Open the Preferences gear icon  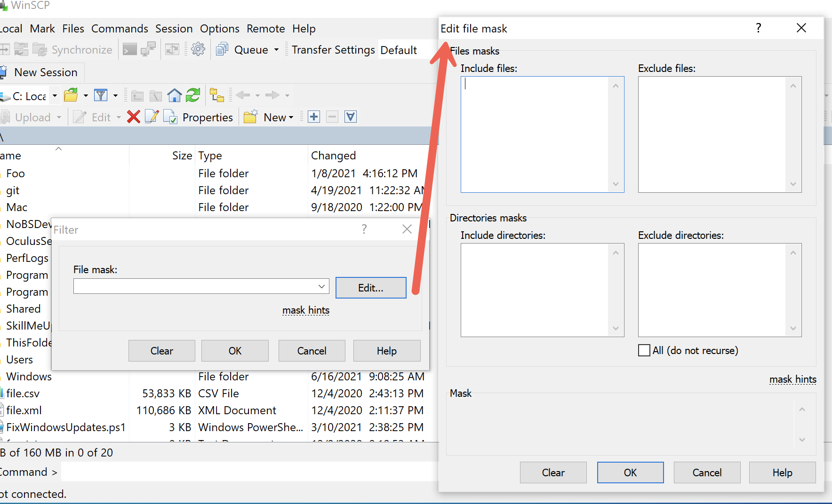pos(198,49)
